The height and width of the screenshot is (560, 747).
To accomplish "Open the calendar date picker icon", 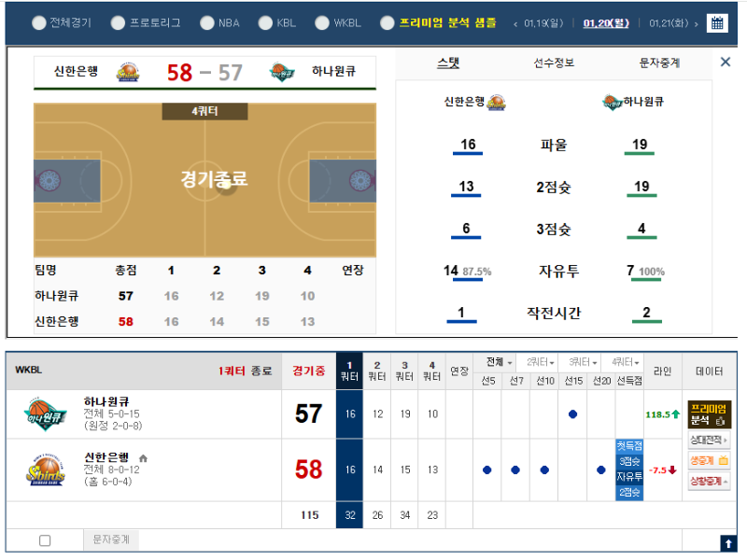I will 717,22.
